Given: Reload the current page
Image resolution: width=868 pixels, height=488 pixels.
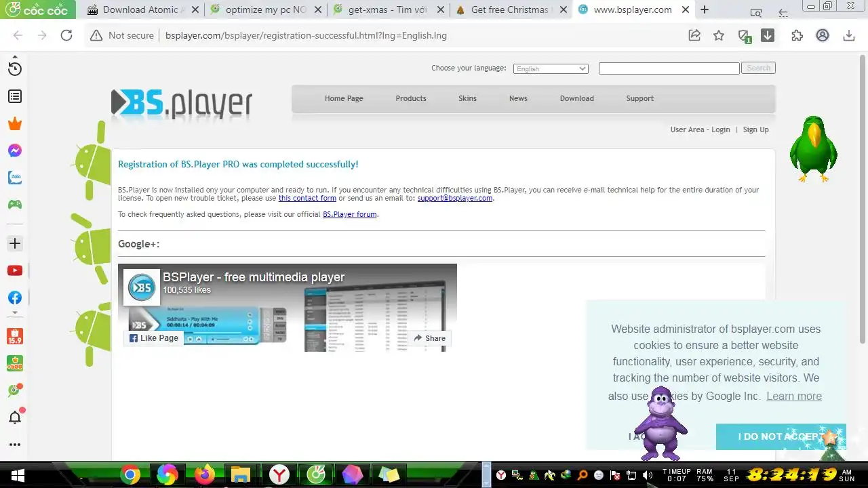Looking at the screenshot, I should pyautogui.click(x=66, y=35).
